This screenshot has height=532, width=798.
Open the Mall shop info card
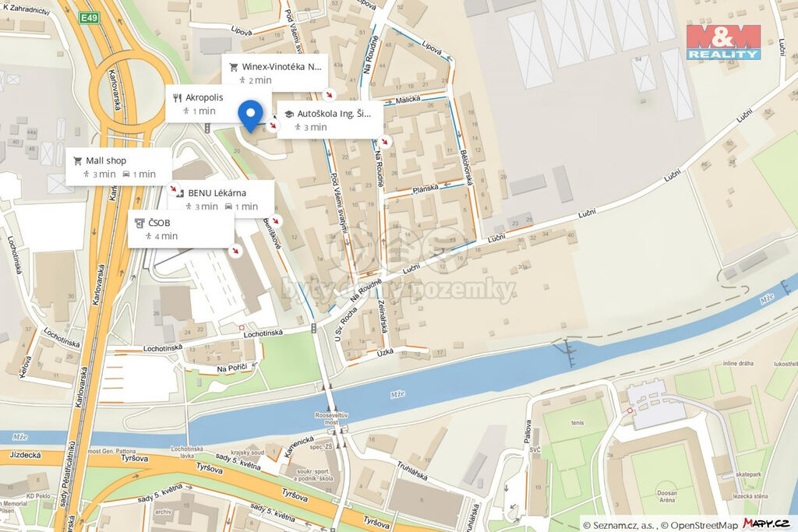point(118,167)
